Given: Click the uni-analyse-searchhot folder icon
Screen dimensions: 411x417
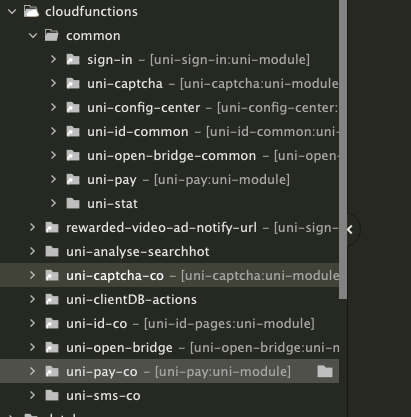Looking at the screenshot, I should tap(52, 251).
